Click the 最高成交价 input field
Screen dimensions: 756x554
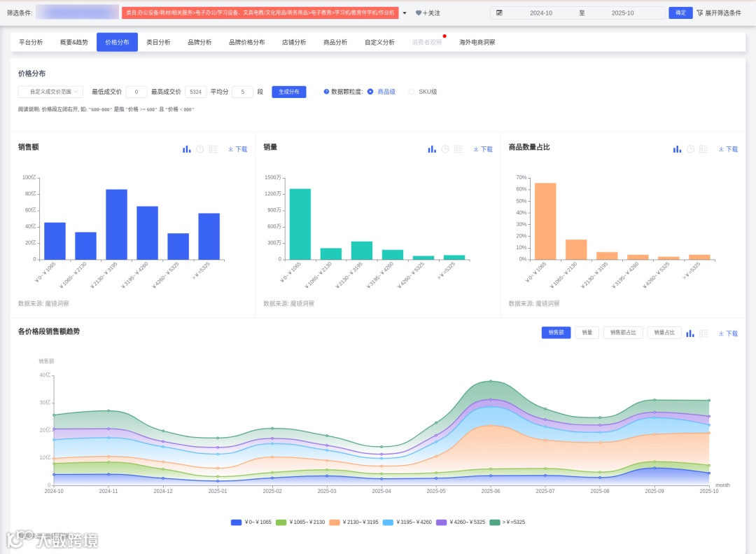point(196,92)
